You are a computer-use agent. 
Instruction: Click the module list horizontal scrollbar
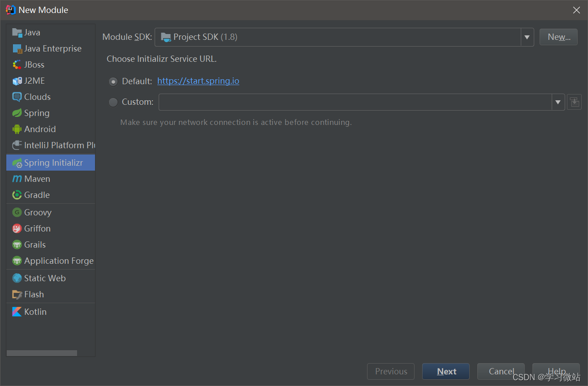[x=42, y=353]
